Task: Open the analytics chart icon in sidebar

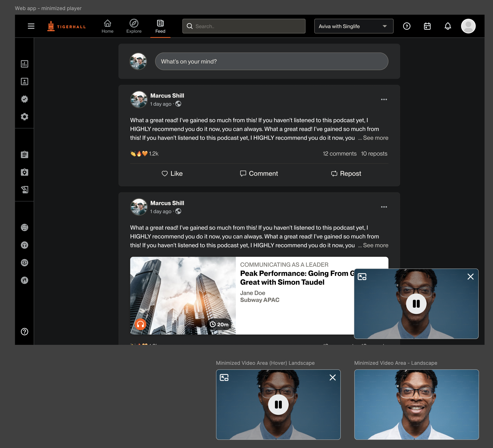Action: tap(25, 64)
